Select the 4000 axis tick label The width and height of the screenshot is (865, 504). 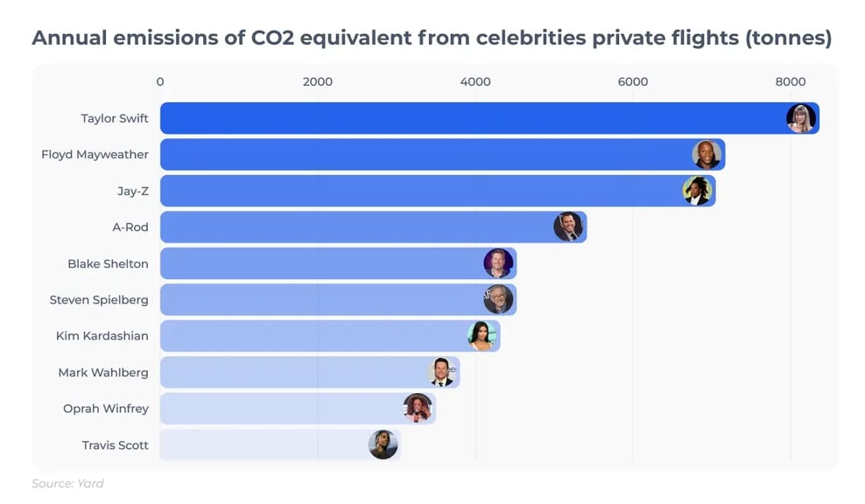point(475,81)
